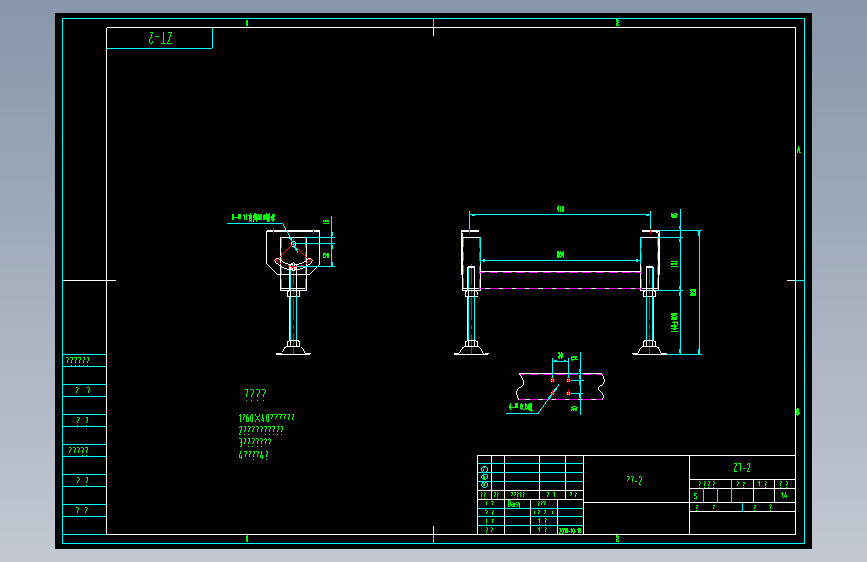Select the ZT-2 drawing number in the title block
Viewport: 867px width, 562px height.
coord(741,468)
